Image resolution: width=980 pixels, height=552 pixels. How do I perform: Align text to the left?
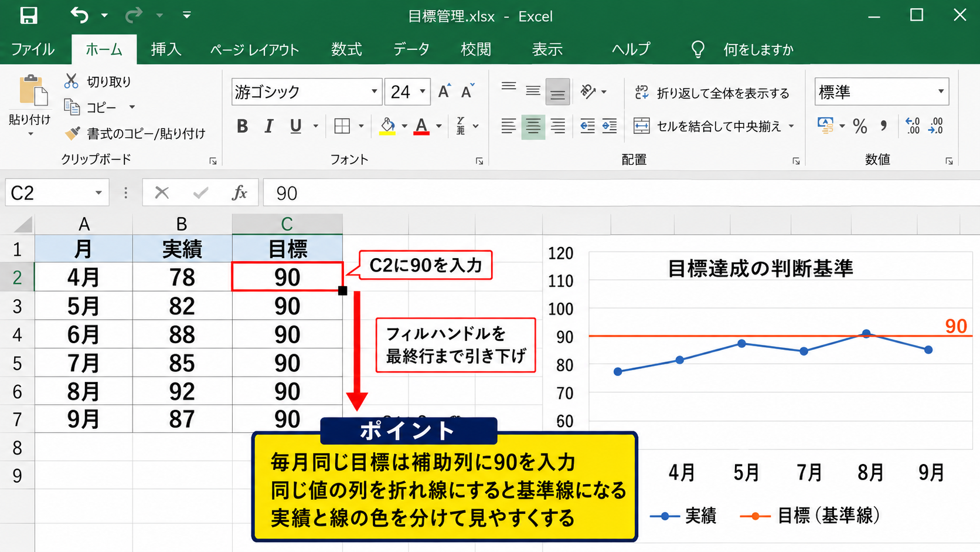509,126
